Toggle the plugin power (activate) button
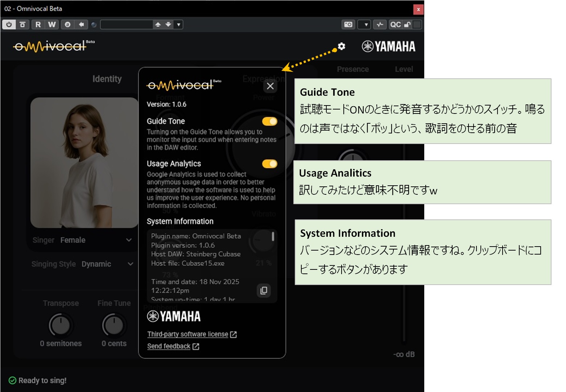The height and width of the screenshot is (392, 566). tap(9, 24)
